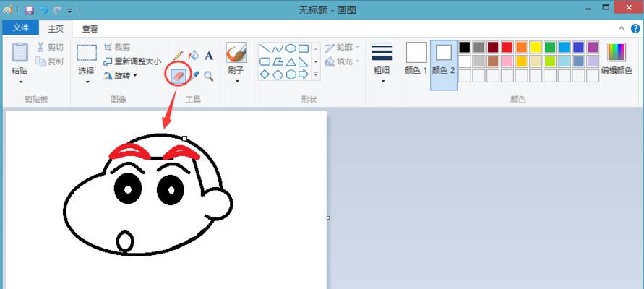This screenshot has height=289, width=644.
Task: Pick the black color swatch
Action: click(465, 47)
